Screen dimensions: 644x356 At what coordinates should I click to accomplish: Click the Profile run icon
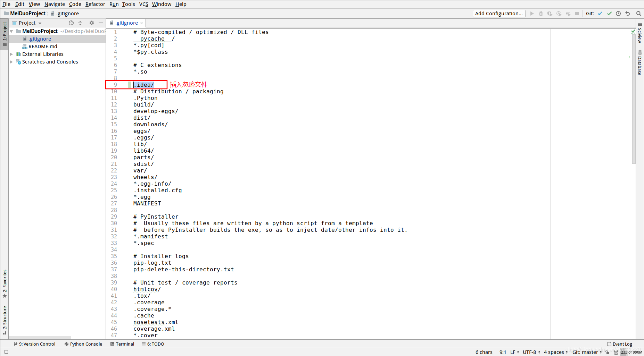click(x=559, y=14)
